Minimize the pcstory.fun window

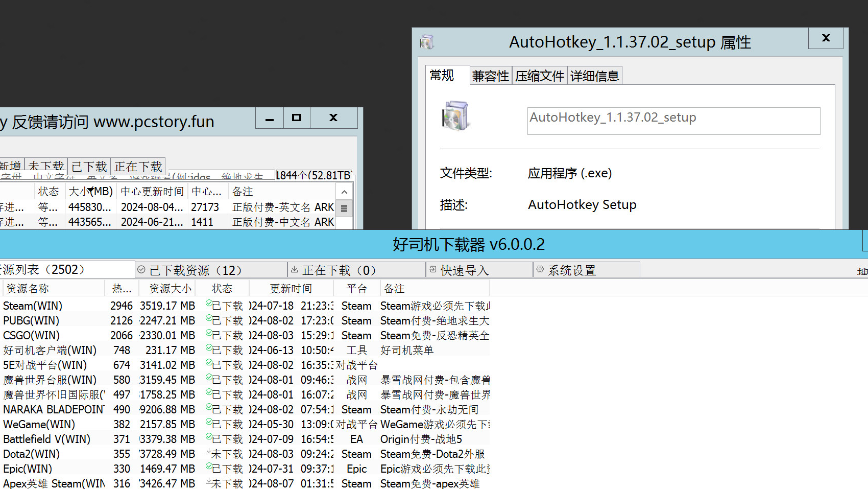270,118
